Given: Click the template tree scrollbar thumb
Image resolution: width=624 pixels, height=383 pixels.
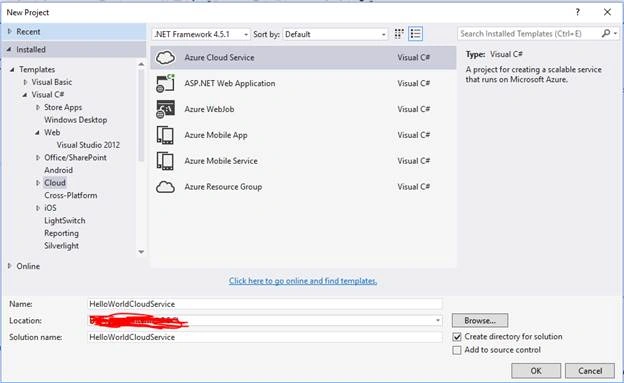Looking at the screenshot, I should tap(141, 115).
